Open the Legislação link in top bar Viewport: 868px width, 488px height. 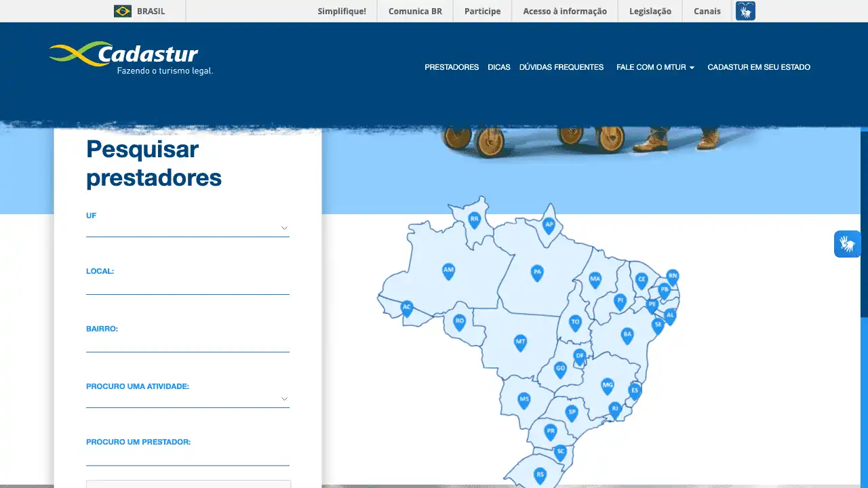click(650, 11)
